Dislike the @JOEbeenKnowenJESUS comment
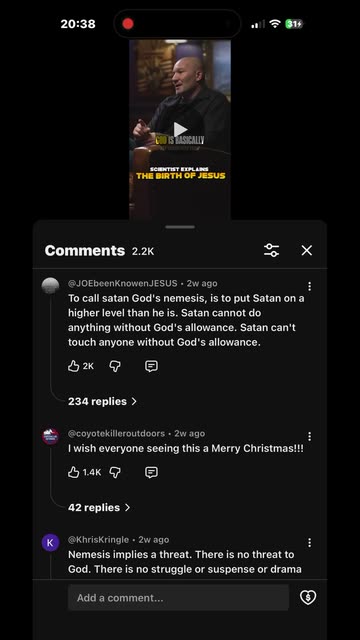This screenshot has width=360, height=640. [115, 366]
